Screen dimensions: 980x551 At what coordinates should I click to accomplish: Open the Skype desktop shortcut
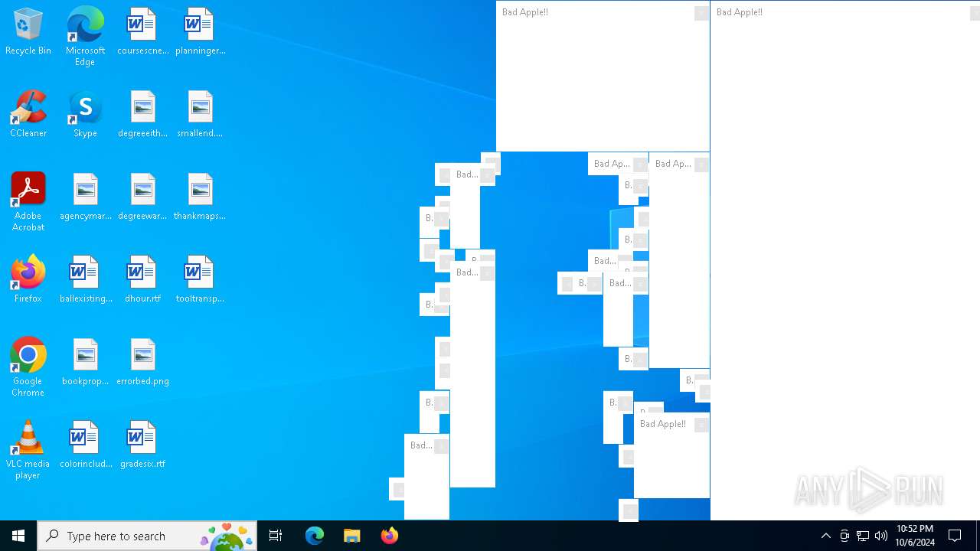coord(85,115)
